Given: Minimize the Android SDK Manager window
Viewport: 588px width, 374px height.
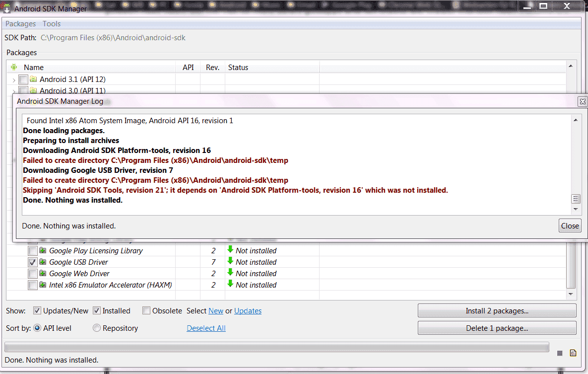Looking at the screenshot, I should click(527, 6).
